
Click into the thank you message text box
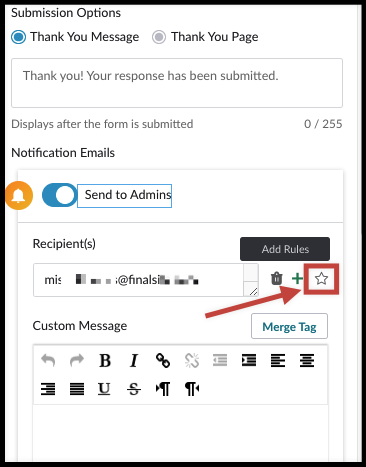[x=177, y=83]
